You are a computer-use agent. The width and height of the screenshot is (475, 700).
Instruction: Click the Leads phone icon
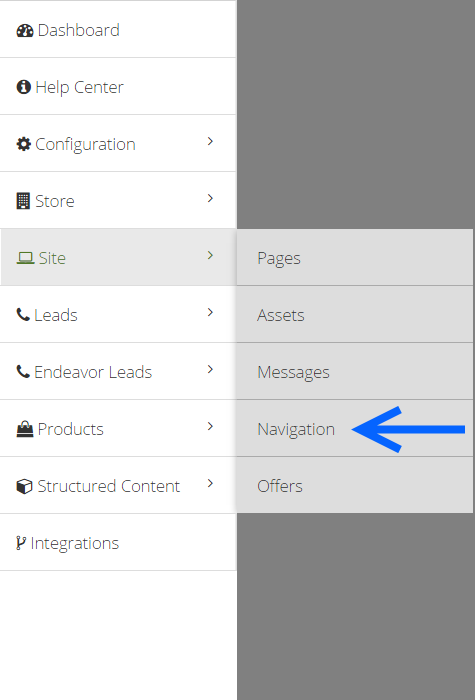(23, 314)
